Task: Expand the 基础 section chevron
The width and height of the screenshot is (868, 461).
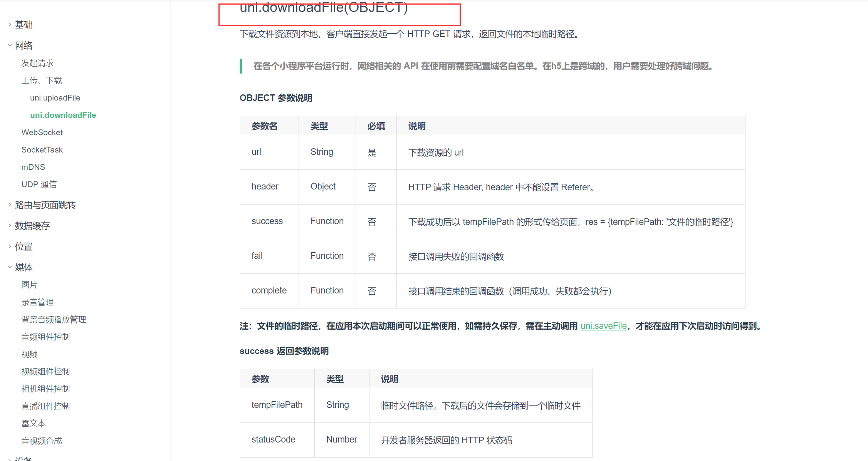Action: (10, 25)
